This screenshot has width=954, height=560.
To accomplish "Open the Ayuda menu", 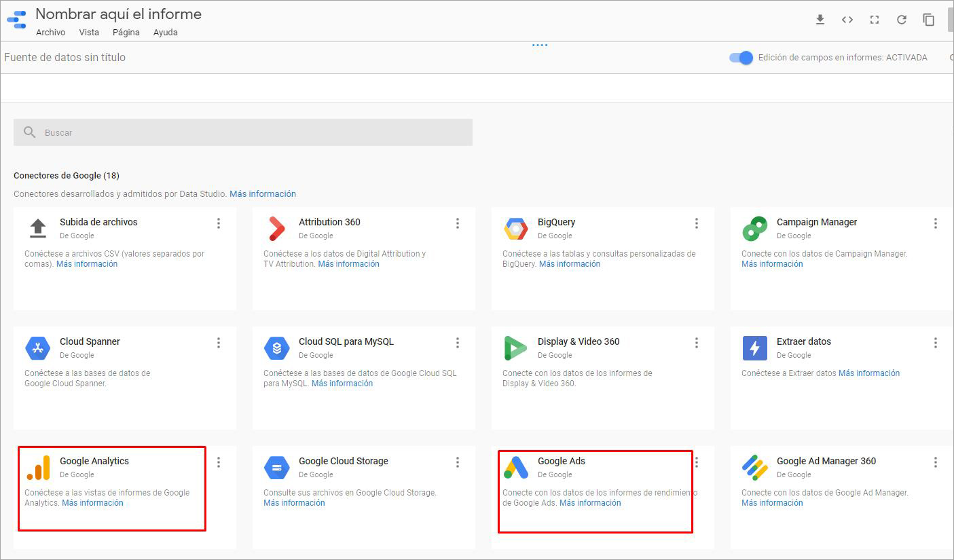I will coord(165,33).
